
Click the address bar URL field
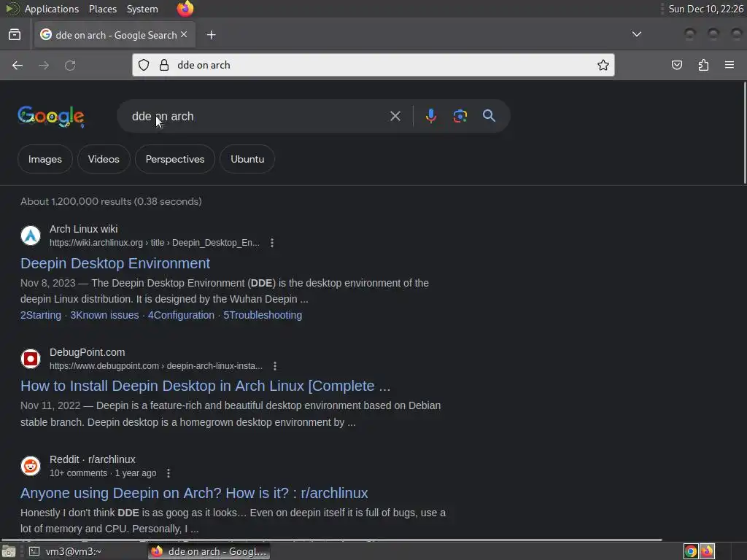tap(373, 65)
